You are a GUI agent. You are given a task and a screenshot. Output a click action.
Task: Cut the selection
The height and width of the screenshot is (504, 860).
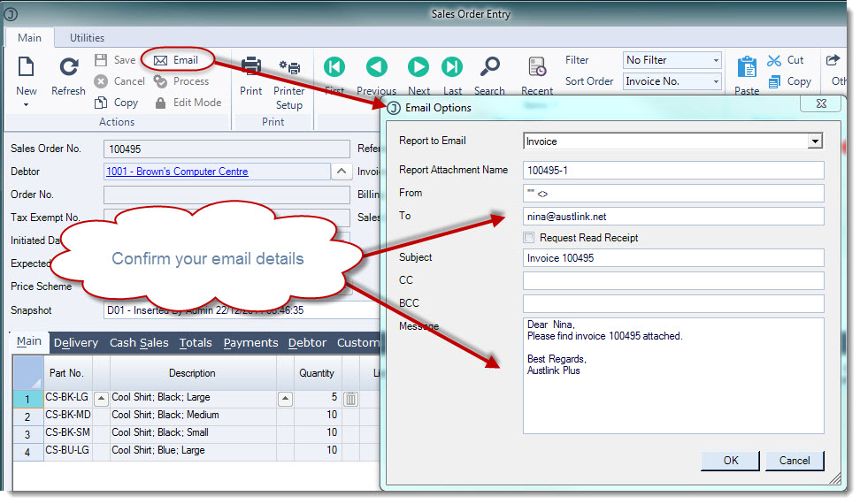click(786, 60)
